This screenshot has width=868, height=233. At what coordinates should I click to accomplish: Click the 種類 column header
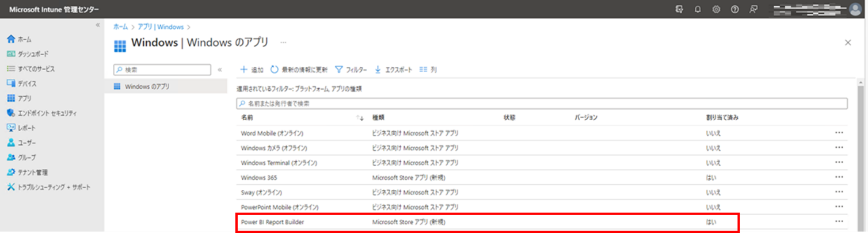pos(378,117)
